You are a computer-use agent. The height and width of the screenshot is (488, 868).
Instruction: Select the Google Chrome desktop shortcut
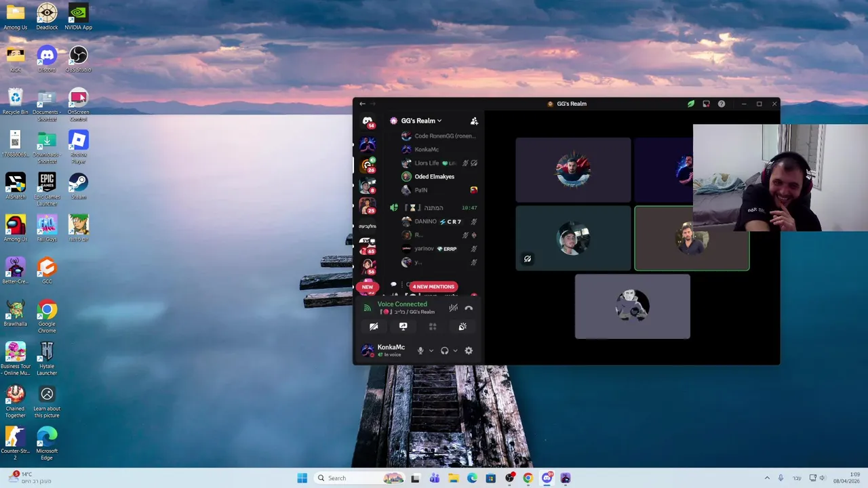[x=47, y=317]
